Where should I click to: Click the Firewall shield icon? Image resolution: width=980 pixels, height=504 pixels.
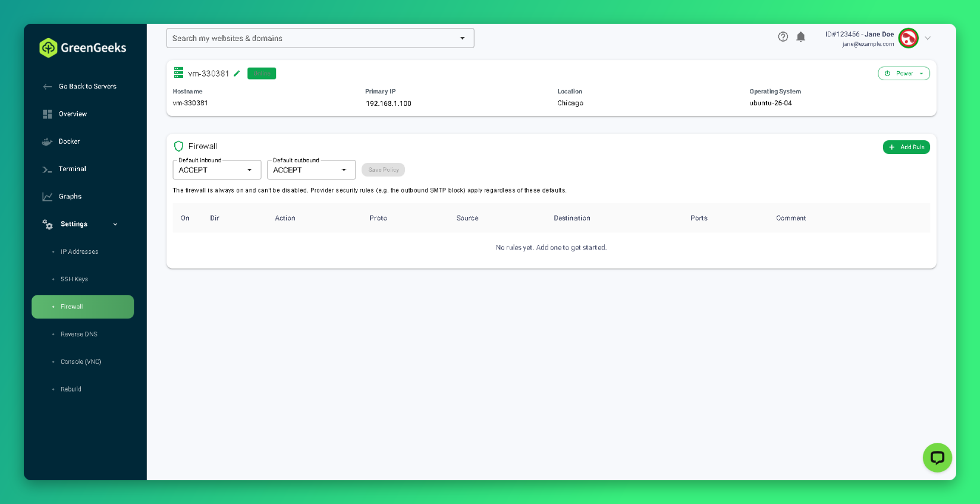point(178,146)
